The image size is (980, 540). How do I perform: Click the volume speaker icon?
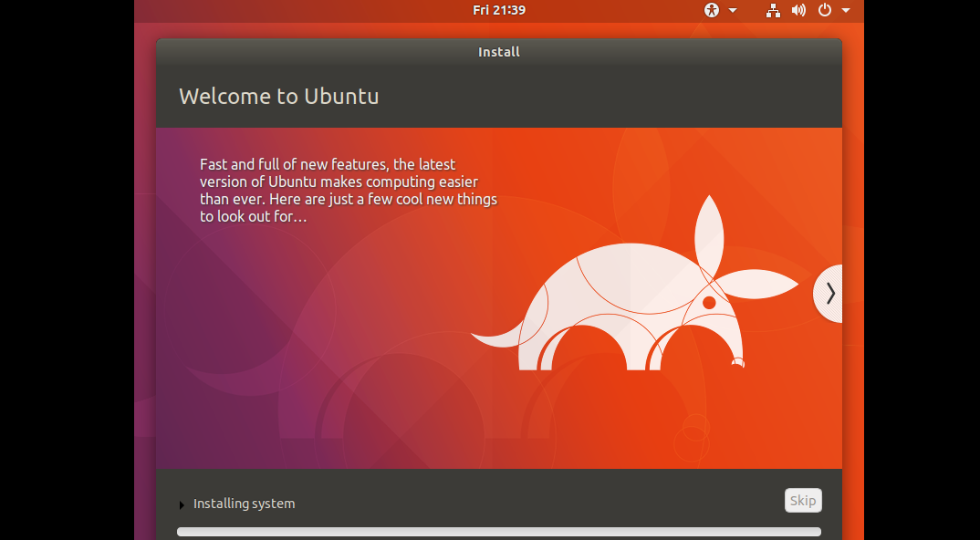(x=798, y=10)
